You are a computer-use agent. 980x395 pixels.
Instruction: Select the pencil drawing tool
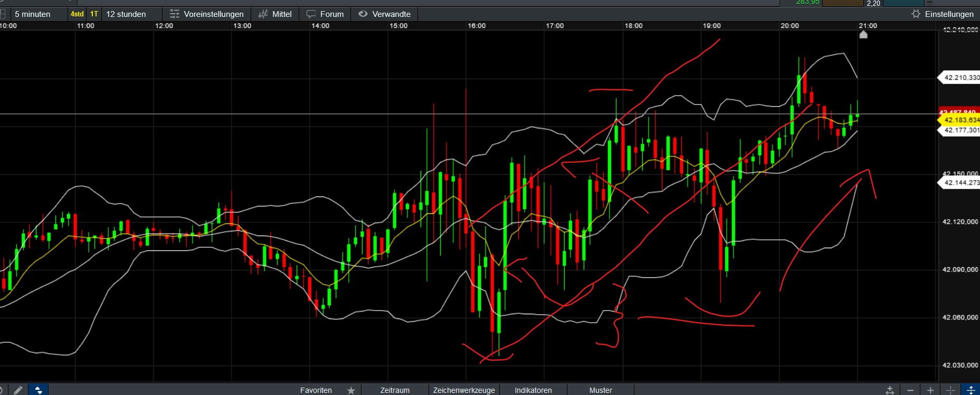[x=18, y=390]
